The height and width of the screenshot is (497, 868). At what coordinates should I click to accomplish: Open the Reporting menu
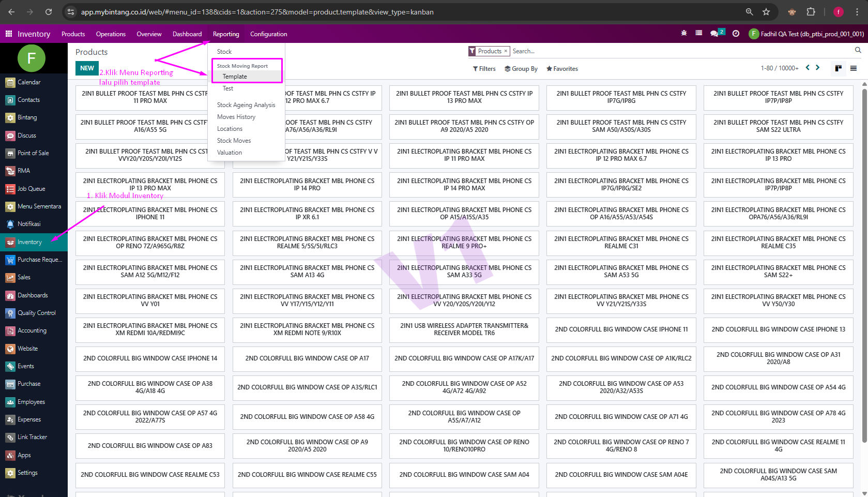[x=226, y=34]
